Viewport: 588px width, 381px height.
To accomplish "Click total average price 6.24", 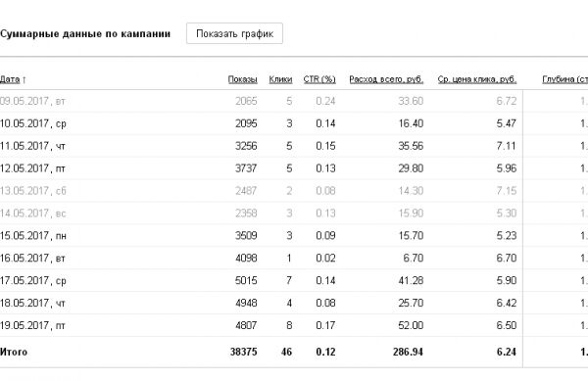I will (x=507, y=353).
